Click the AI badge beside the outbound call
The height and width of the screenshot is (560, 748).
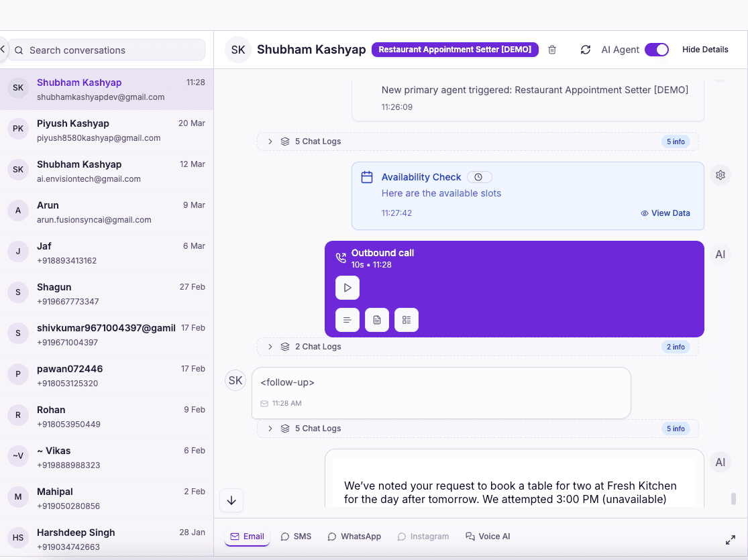pos(720,254)
